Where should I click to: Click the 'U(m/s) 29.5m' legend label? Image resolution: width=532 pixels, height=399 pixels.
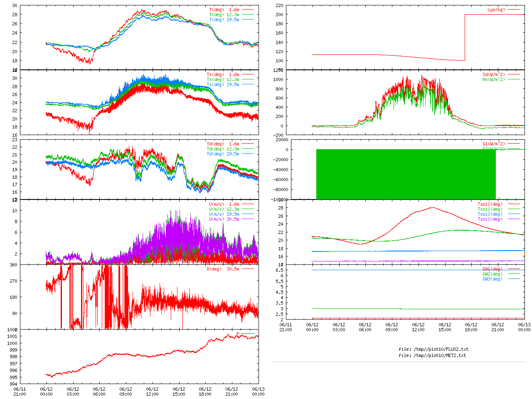click(x=224, y=214)
